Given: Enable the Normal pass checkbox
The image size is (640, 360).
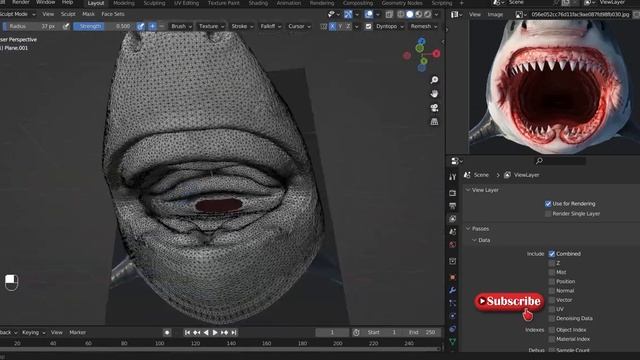Looking at the screenshot, I should 552,291.
